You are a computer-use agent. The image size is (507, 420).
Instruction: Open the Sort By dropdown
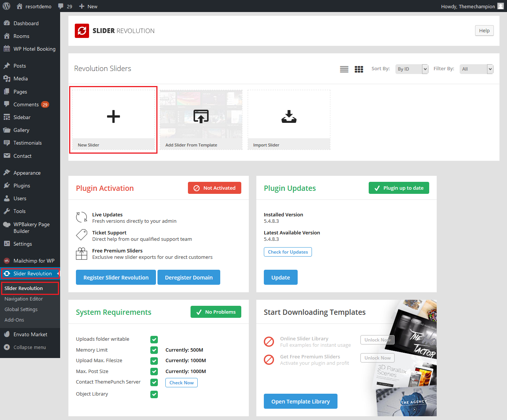click(412, 69)
